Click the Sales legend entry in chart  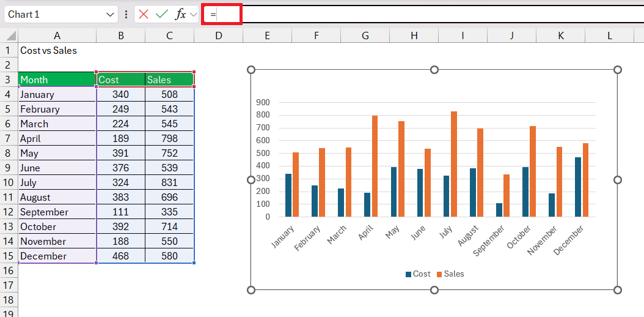(x=450, y=274)
